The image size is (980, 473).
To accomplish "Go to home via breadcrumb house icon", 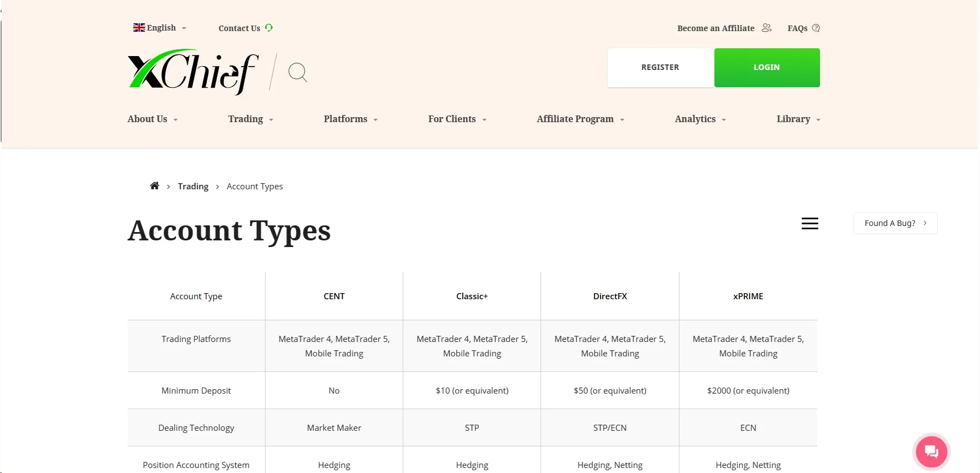I will coord(154,186).
